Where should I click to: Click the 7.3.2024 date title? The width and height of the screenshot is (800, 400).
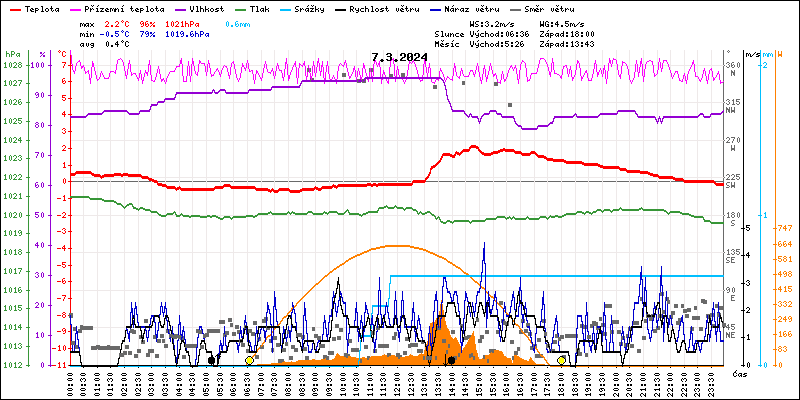pyautogui.click(x=399, y=57)
